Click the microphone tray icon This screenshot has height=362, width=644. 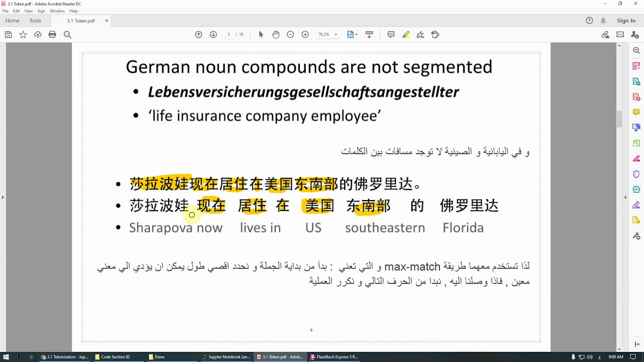tap(574, 357)
